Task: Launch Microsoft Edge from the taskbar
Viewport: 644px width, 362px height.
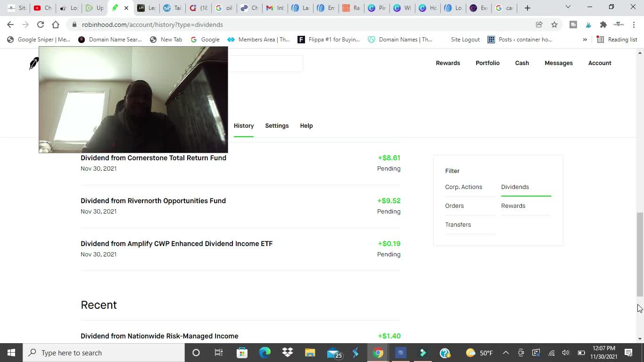Action: pyautogui.click(x=264, y=353)
